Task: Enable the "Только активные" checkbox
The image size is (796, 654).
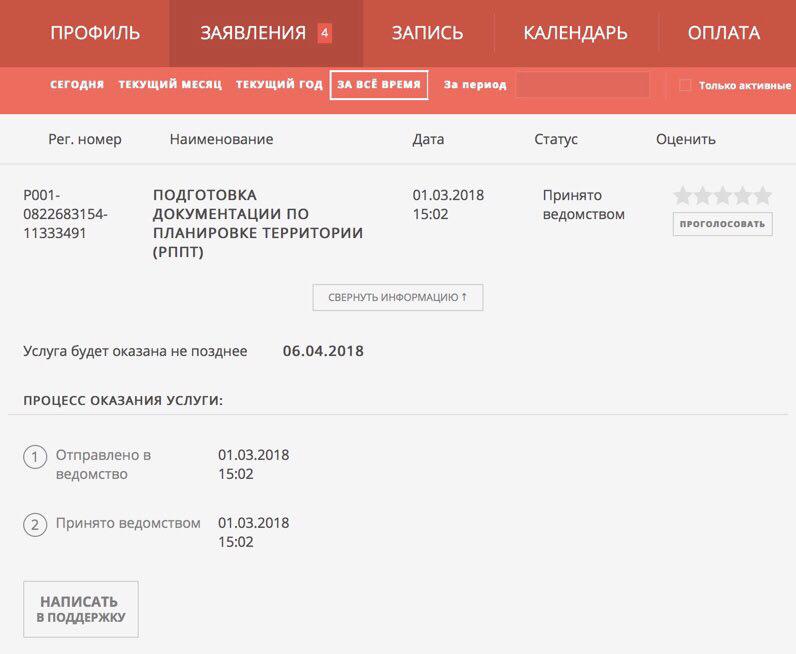Action: point(685,85)
